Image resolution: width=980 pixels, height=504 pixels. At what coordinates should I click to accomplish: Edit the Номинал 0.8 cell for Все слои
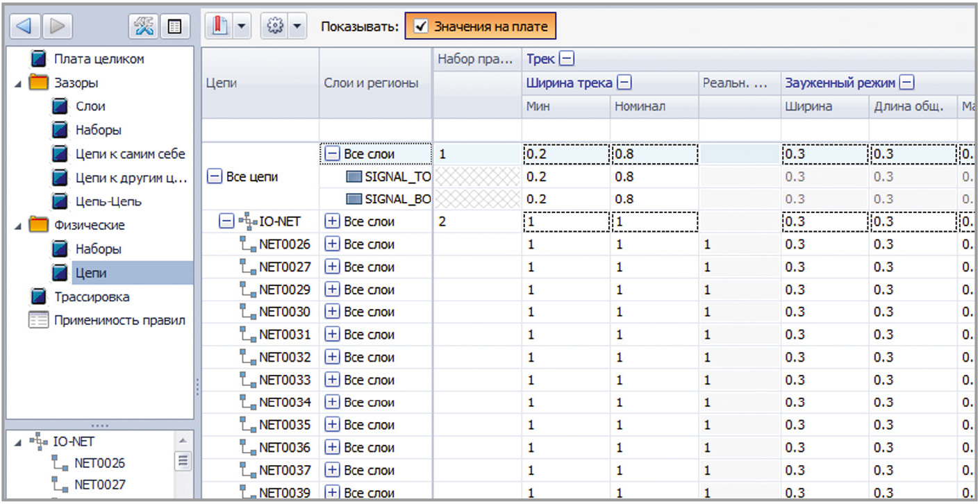[x=653, y=154]
